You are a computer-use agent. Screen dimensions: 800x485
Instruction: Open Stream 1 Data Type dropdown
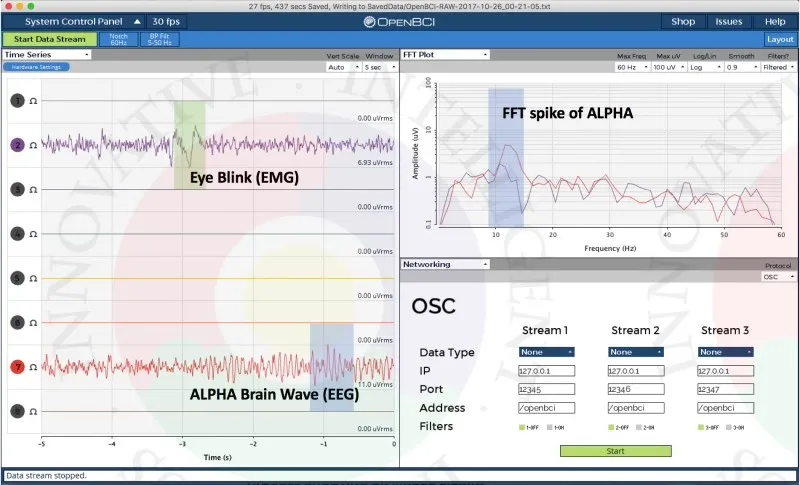(x=547, y=352)
